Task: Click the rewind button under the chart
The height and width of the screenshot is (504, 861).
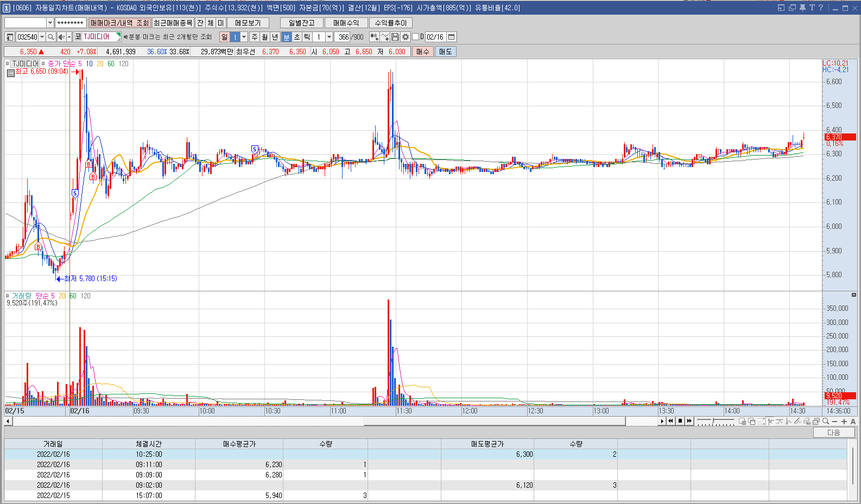Action: point(671,421)
